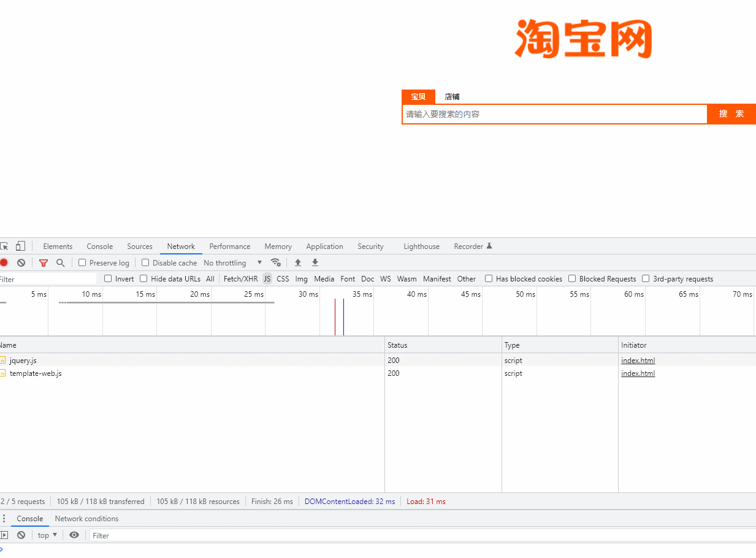Screen dimensions: 756x558
Task: Open network conditions wifi-gear icon
Action: [x=276, y=262]
